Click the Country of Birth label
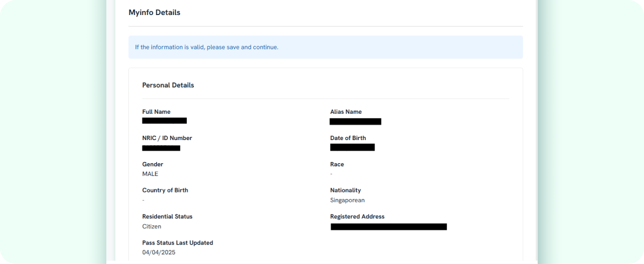The height and width of the screenshot is (264, 644). tap(165, 190)
